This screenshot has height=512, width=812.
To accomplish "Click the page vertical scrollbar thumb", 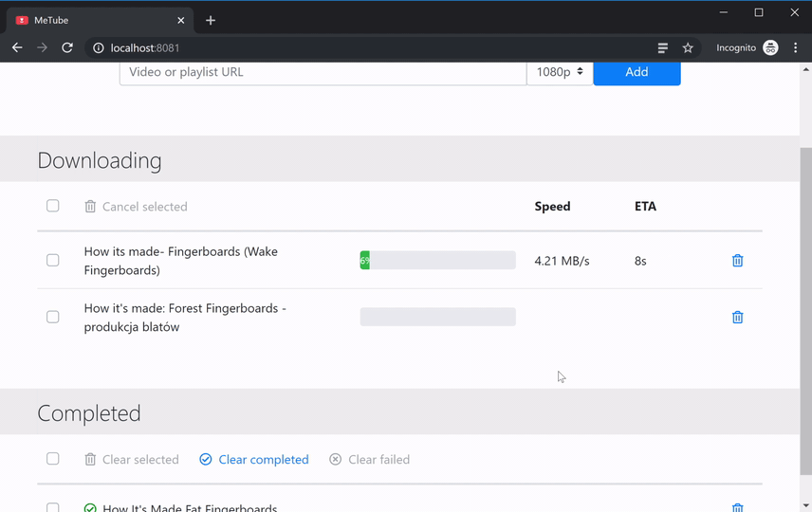I will 805,311.
